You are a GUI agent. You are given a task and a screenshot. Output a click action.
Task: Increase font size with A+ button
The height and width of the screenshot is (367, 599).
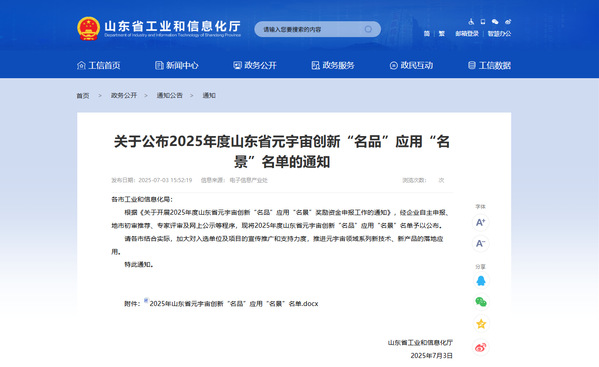tap(481, 222)
